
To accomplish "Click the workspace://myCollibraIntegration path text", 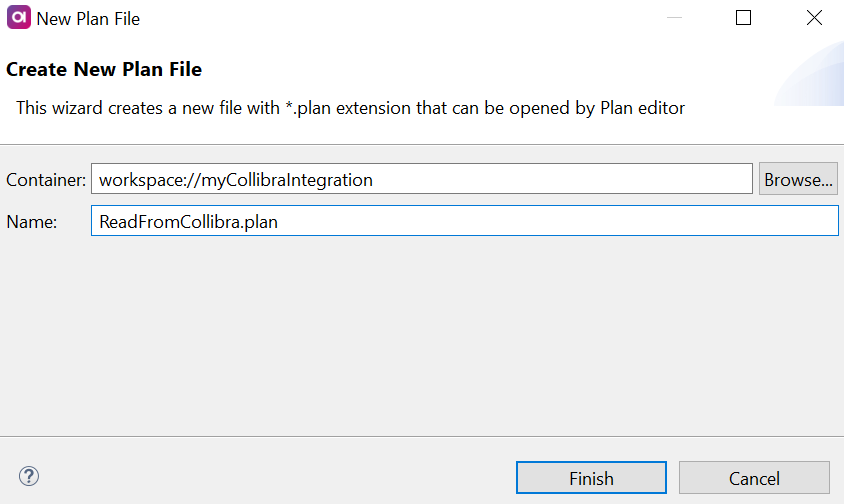I will click(x=236, y=180).
